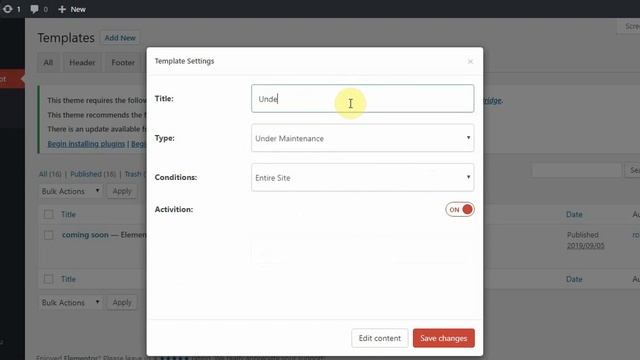
Task: Switch to the Footer tab
Action: pos(123,62)
